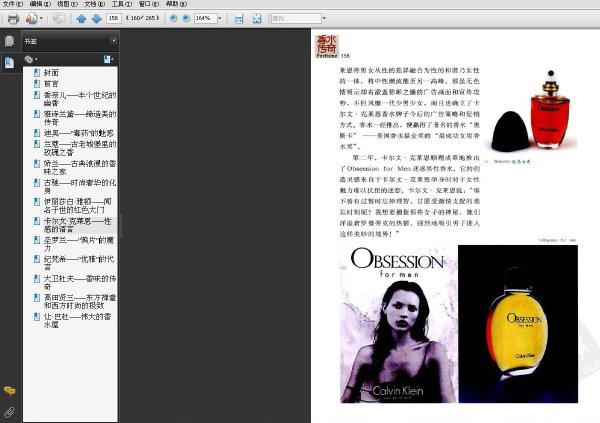Select the 伊丽莎白·雅顿 bookmark
Screen dimensions: 600x423
pos(78,206)
